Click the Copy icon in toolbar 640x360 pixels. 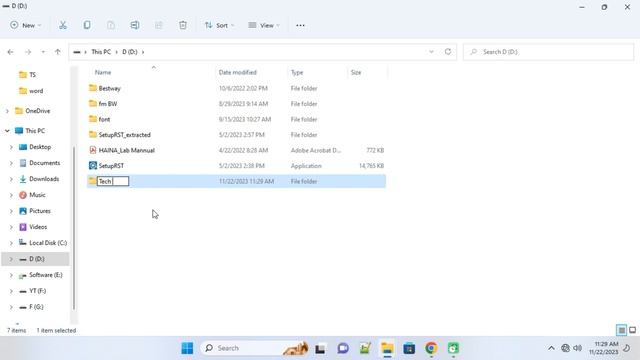click(87, 25)
